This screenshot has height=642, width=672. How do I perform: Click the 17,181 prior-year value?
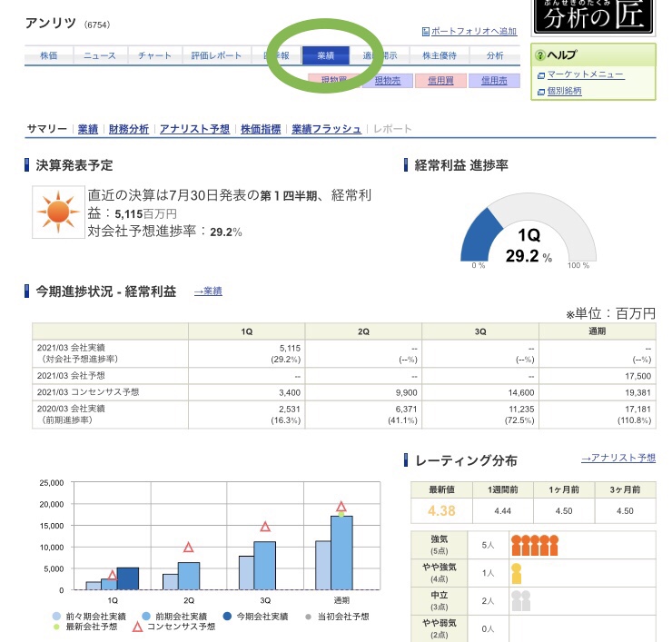pyautogui.click(x=637, y=410)
